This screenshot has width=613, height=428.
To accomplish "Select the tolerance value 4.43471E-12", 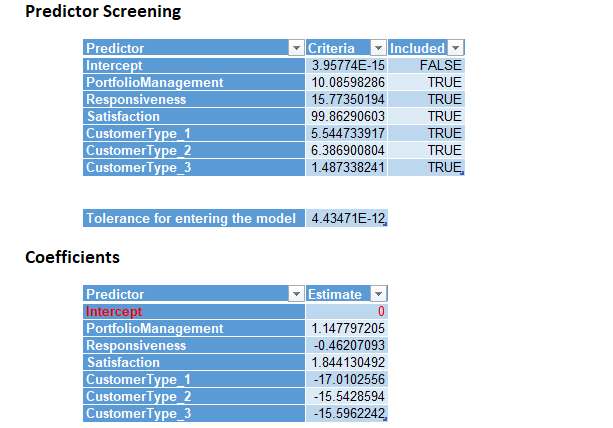I will pyautogui.click(x=346, y=218).
